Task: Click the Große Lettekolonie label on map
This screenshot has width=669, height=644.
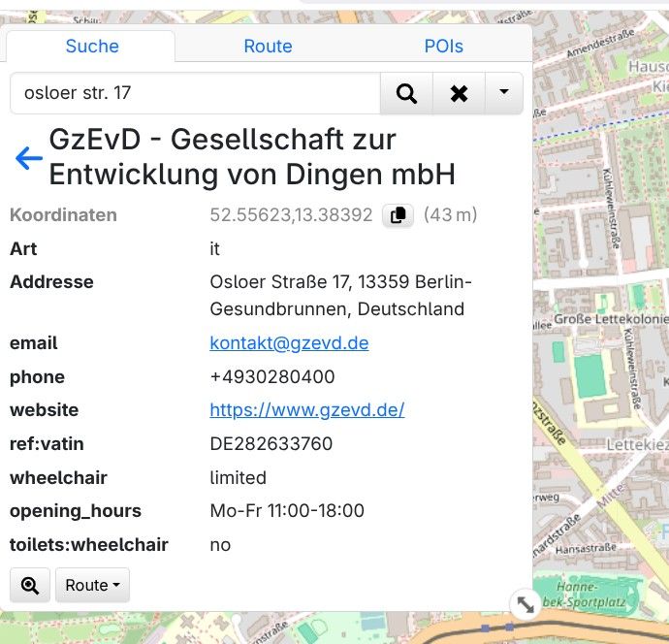Action: 610,319
